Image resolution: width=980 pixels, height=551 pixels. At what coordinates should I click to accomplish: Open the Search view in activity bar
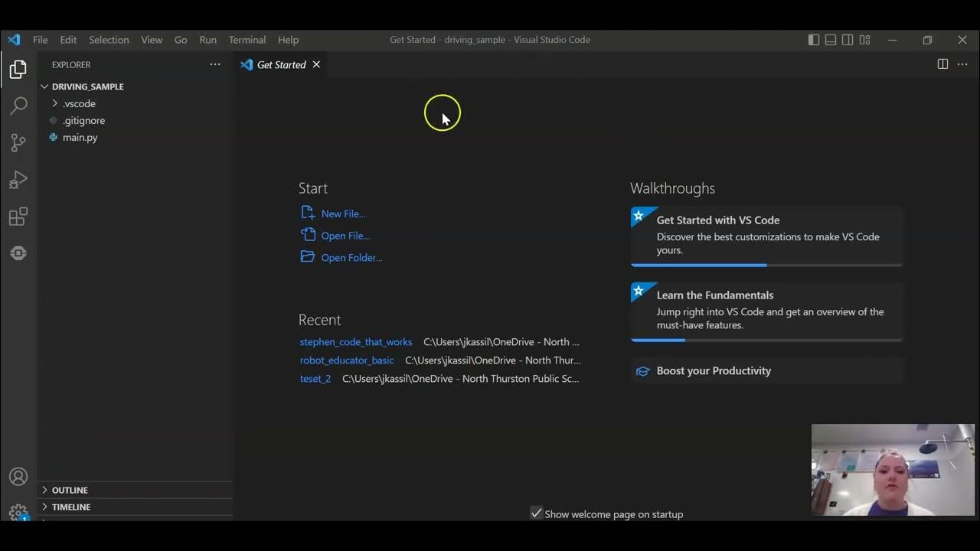click(x=18, y=106)
